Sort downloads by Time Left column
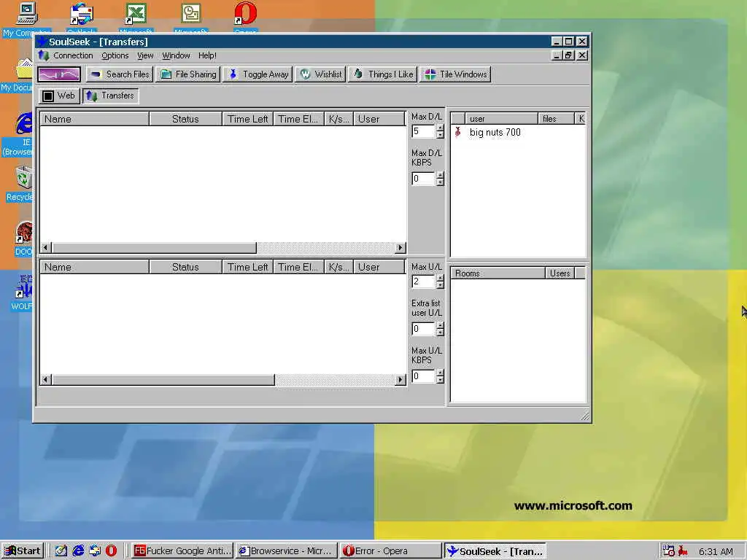Image resolution: width=747 pixels, height=560 pixels. coord(247,119)
